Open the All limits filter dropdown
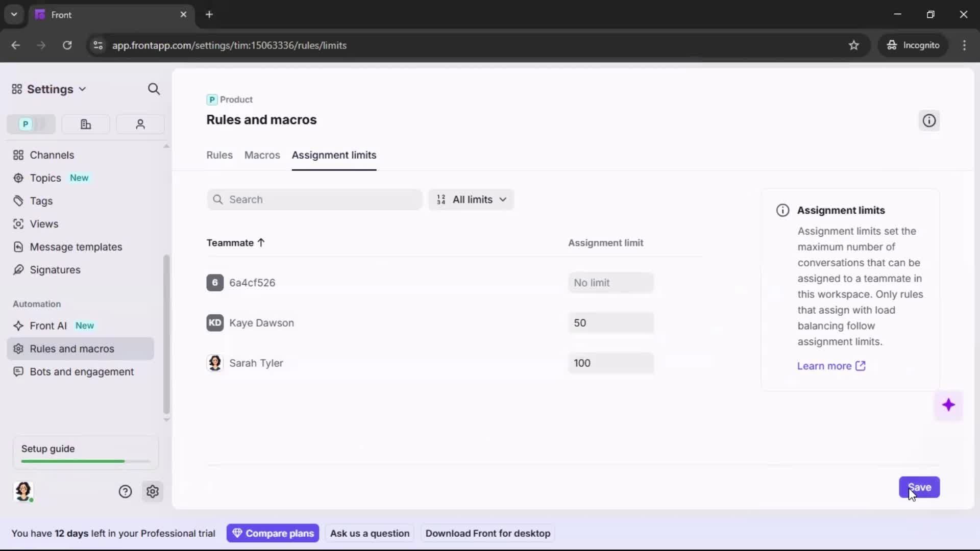The image size is (980, 551). pyautogui.click(x=471, y=199)
